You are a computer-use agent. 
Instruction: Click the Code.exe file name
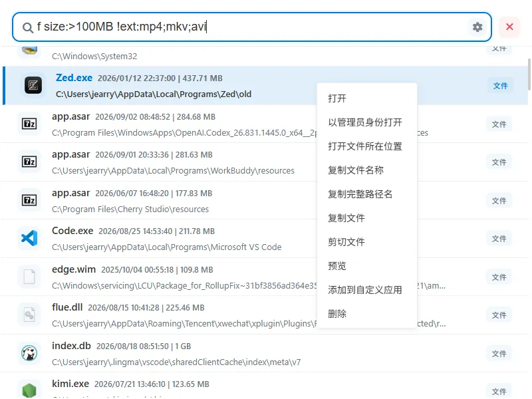[72, 231]
